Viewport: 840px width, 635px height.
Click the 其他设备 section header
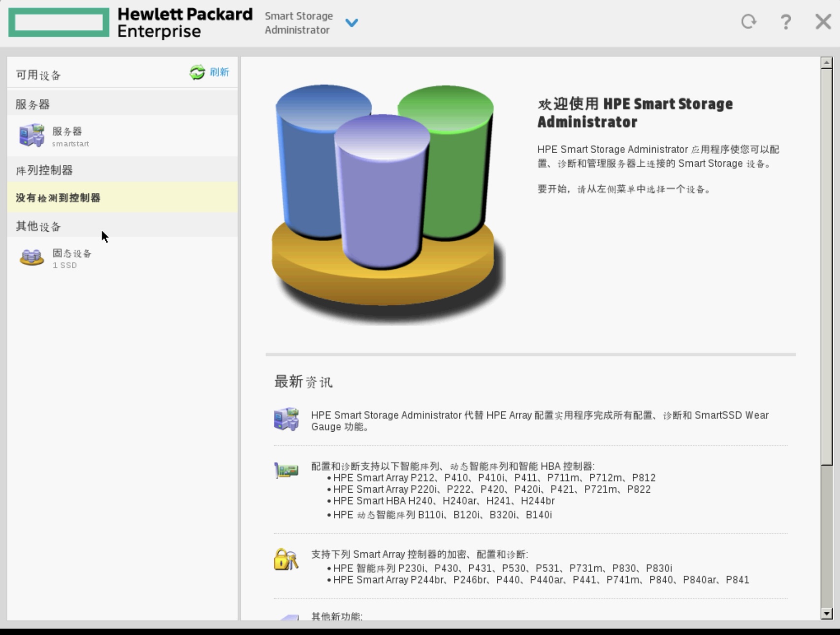point(122,226)
